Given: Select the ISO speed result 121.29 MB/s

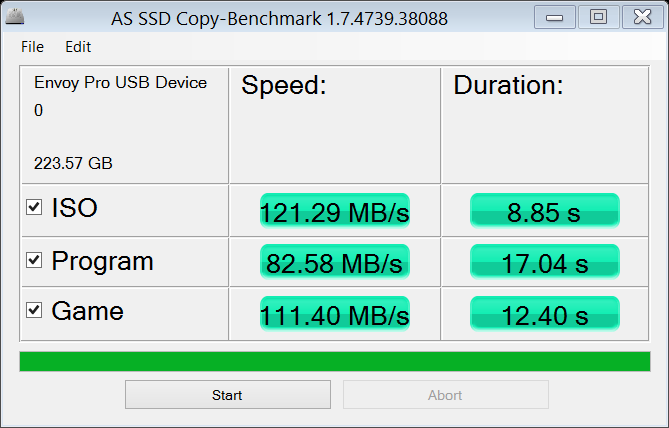Looking at the screenshot, I should coord(334,211).
